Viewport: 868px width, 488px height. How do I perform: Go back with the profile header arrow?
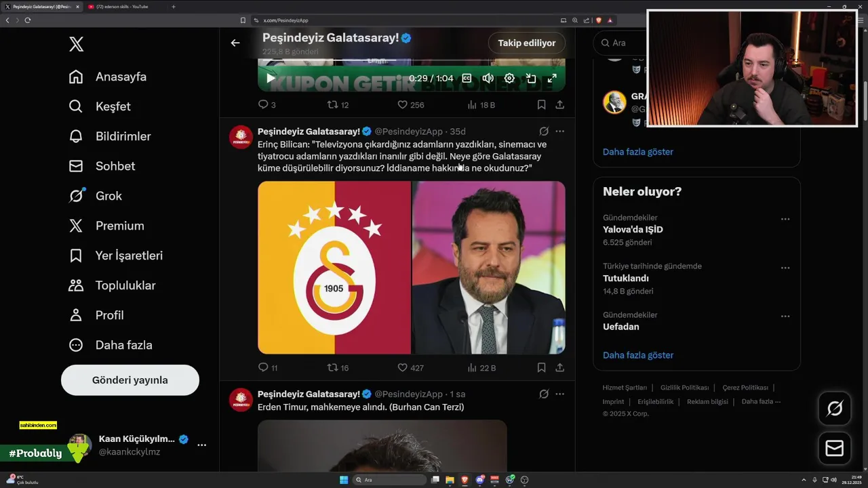[x=235, y=43]
